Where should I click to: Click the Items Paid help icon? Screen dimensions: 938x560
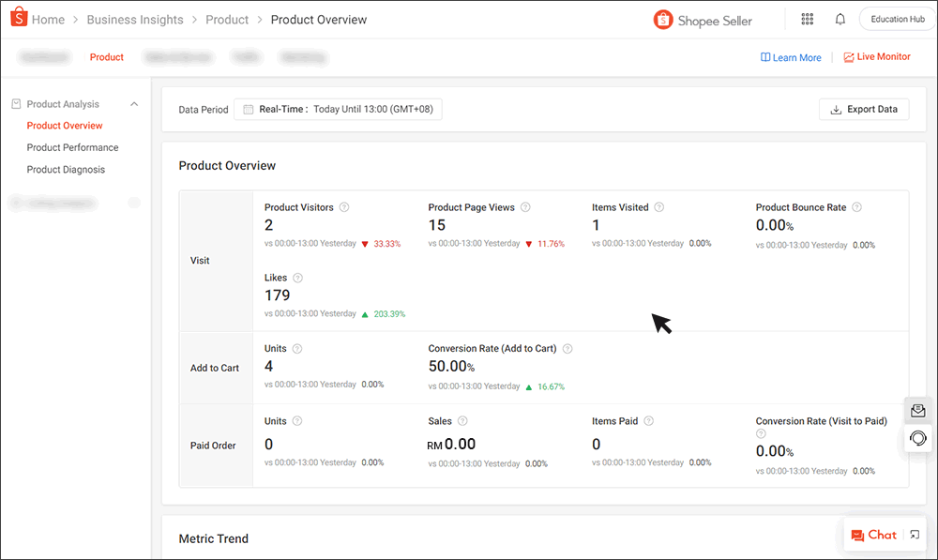pos(647,421)
